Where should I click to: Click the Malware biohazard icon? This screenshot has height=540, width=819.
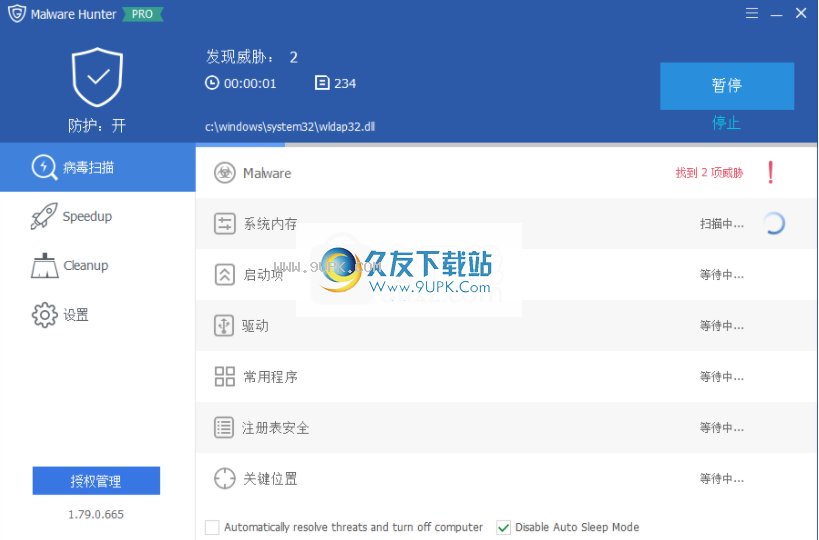point(225,173)
